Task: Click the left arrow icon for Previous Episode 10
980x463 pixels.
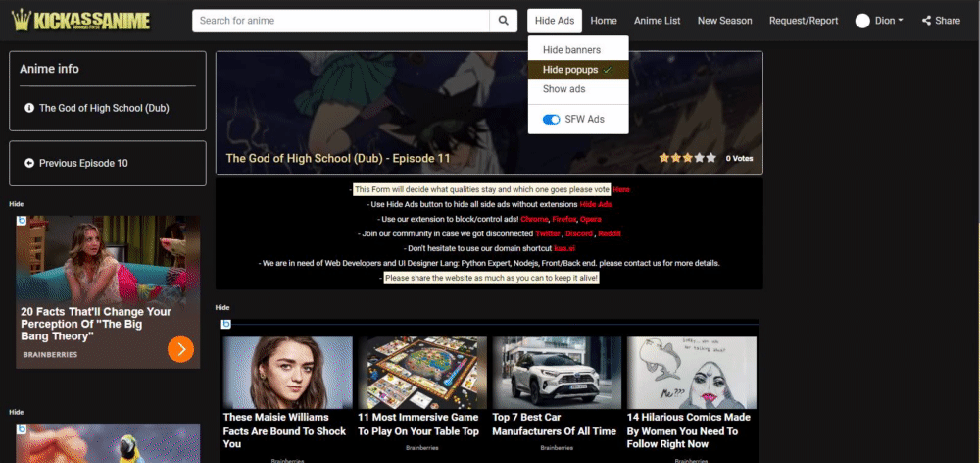Action: (28, 163)
